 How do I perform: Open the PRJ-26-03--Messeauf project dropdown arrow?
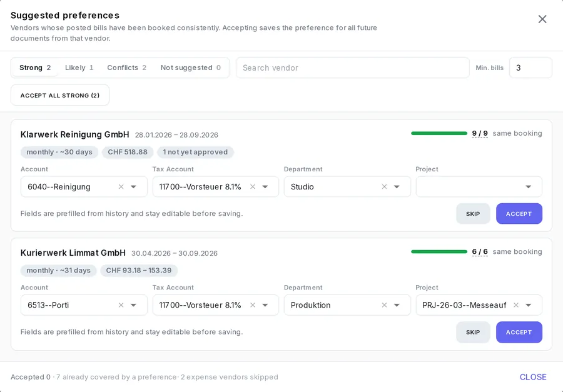pos(529,305)
